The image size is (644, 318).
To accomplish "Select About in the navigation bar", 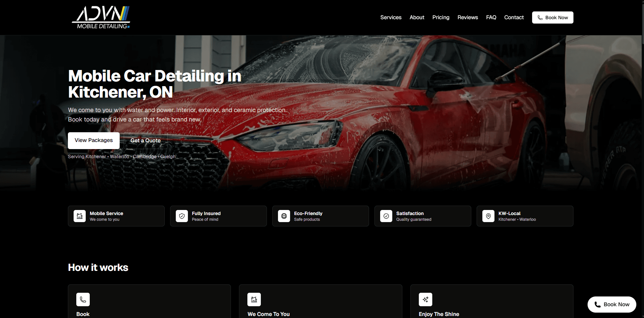I will tap(417, 17).
